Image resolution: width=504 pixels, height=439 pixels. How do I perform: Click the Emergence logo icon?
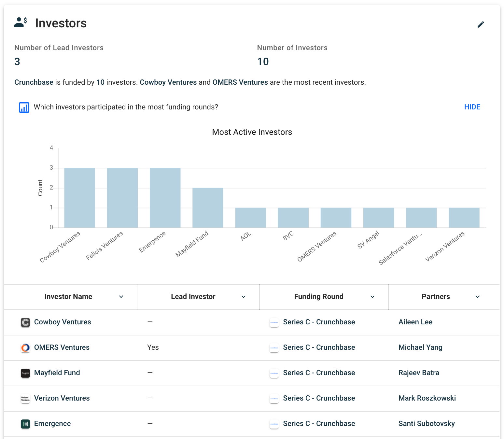[25, 424]
